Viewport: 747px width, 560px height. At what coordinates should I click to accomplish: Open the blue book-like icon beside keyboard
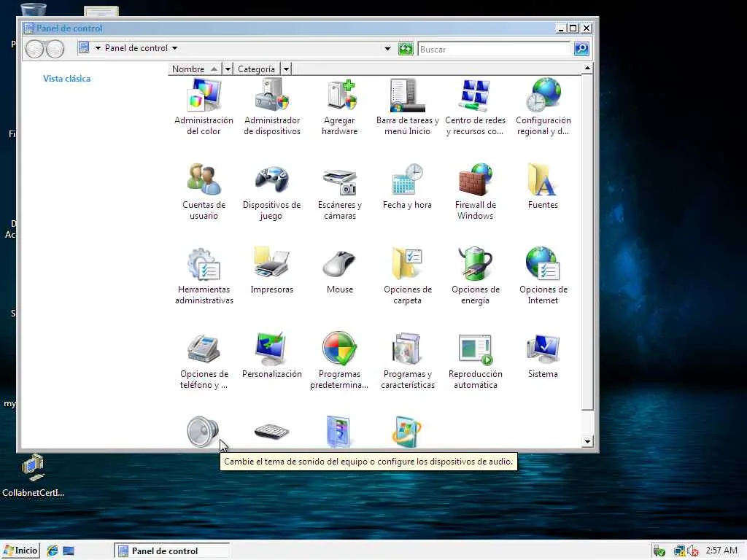tap(338, 432)
